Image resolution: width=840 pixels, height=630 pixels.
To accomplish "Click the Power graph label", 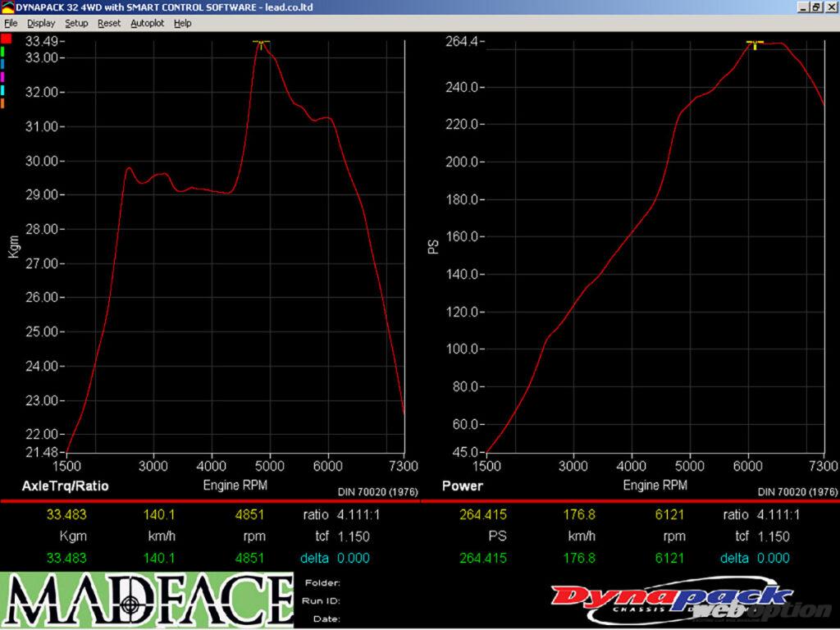I will pos(462,486).
